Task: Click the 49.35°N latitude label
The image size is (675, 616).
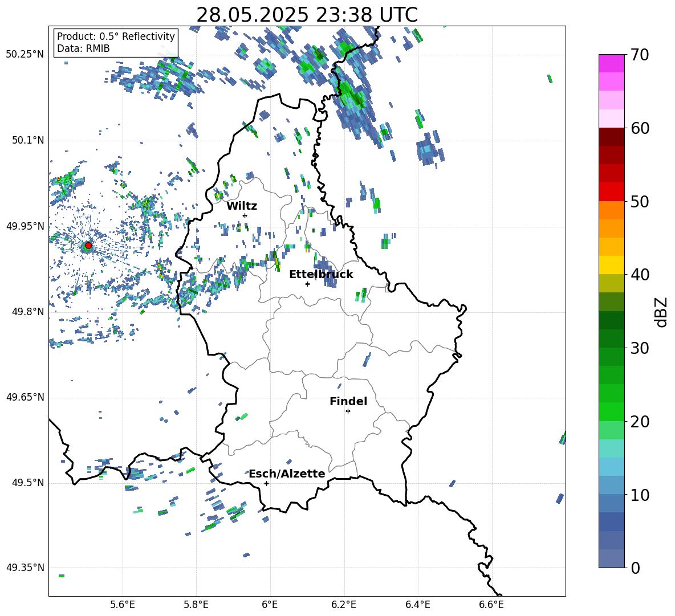Action: point(25,568)
